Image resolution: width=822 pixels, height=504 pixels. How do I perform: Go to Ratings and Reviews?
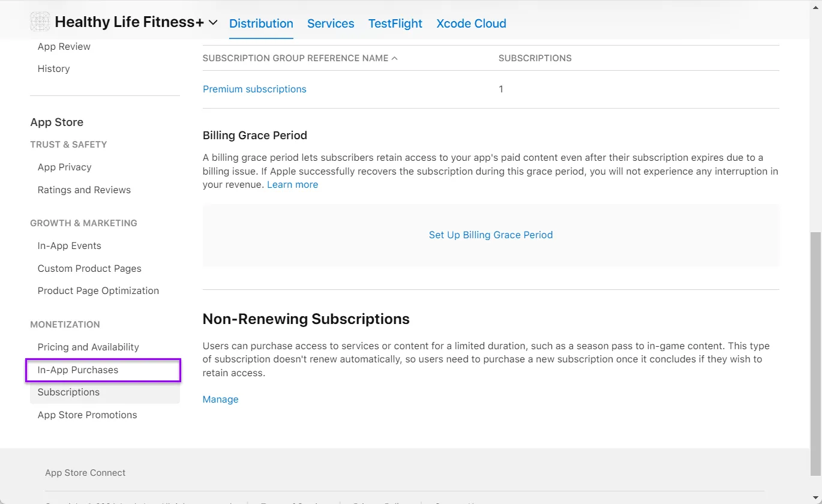(84, 190)
